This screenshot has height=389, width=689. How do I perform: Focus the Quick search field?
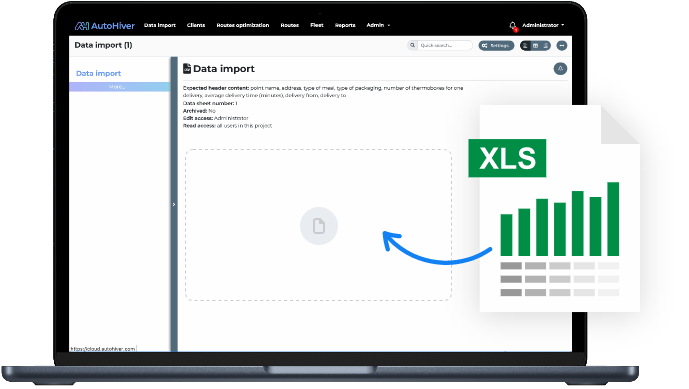(x=445, y=45)
